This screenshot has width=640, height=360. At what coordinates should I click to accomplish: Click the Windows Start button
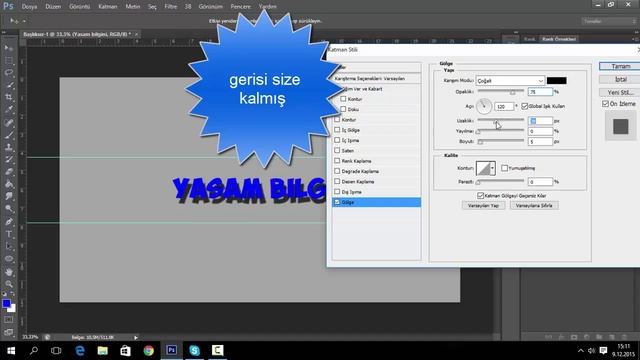[x=11, y=350]
